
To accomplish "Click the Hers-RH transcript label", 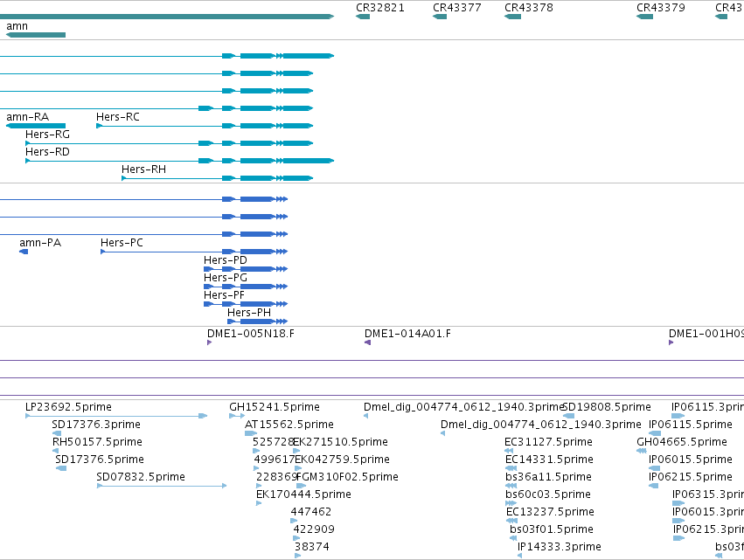I will tap(143, 169).
